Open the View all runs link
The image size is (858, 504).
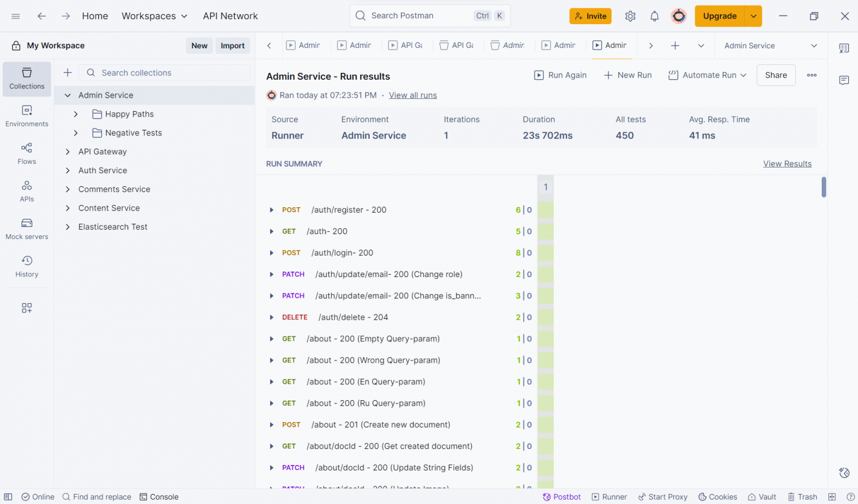[x=413, y=96]
